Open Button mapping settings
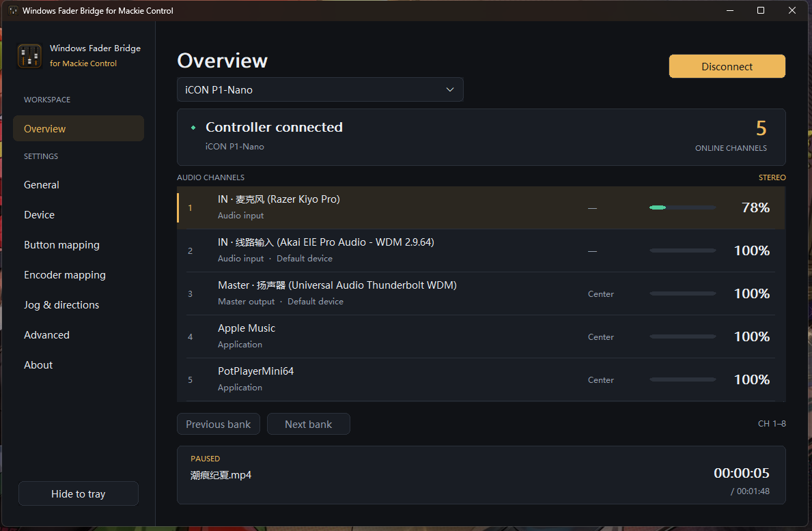Viewport: 812px width, 531px height. 79,245
